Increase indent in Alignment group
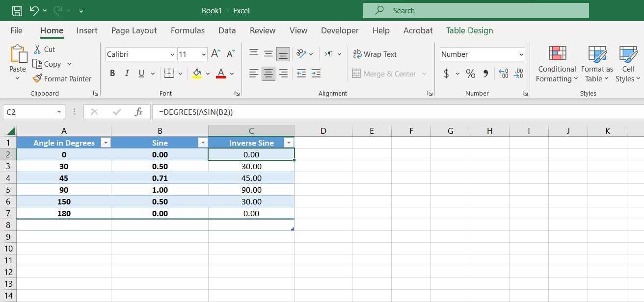644x302 pixels. pyautogui.click(x=316, y=74)
